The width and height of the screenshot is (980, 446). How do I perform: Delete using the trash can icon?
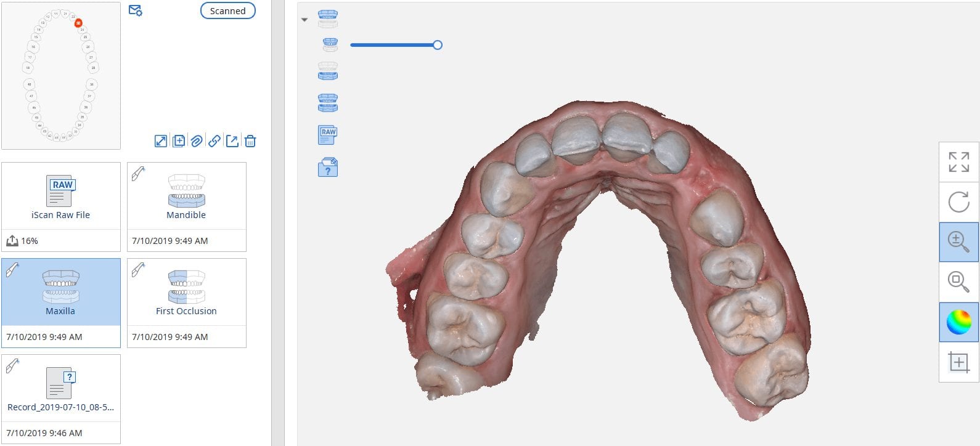(250, 141)
